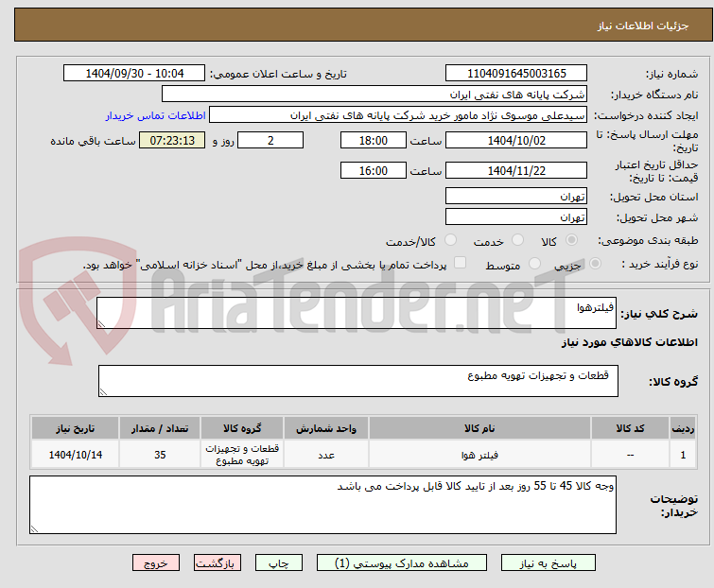Select the خدمت radio button
The image size is (714, 588).
pos(517,240)
